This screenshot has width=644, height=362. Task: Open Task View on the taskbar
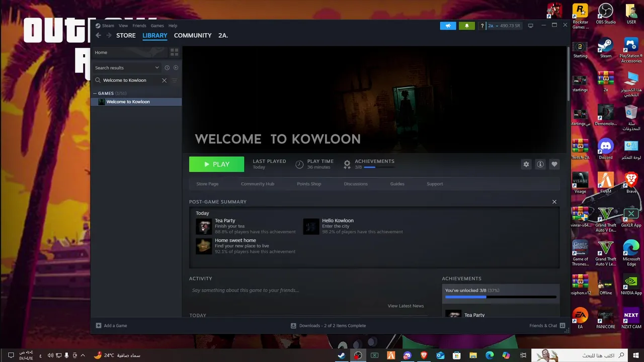pos(523,355)
